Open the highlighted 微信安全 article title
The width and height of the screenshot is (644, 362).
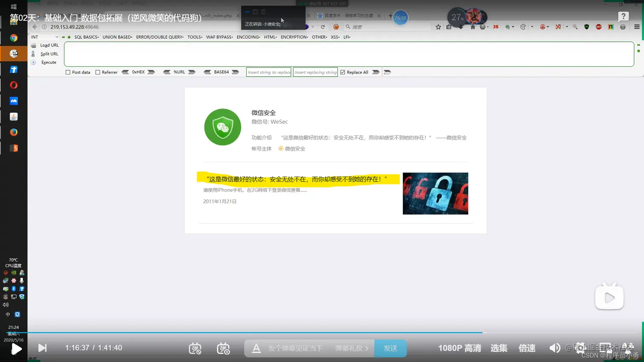[x=297, y=179]
